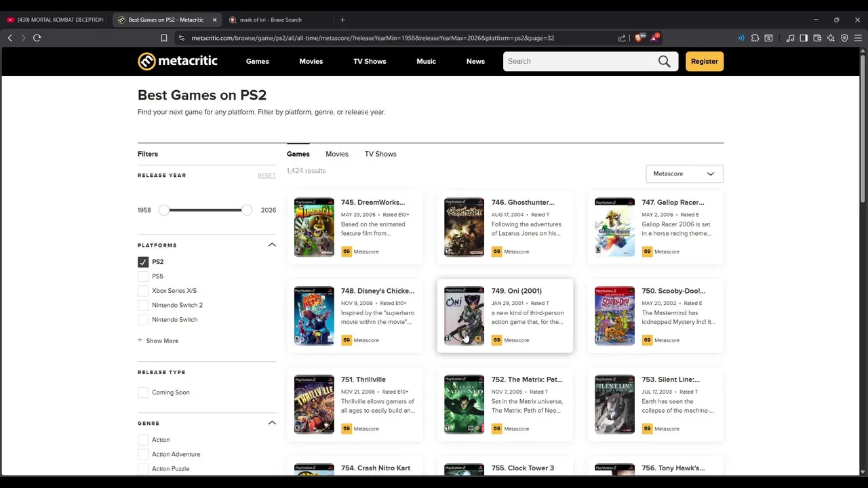Check the Action genre checkbox

[x=143, y=440]
